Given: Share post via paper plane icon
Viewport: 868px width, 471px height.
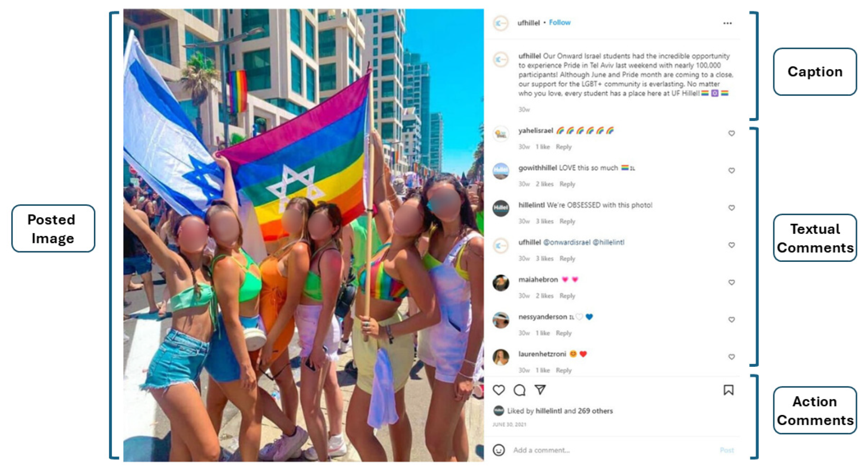Looking at the screenshot, I should tap(540, 389).
